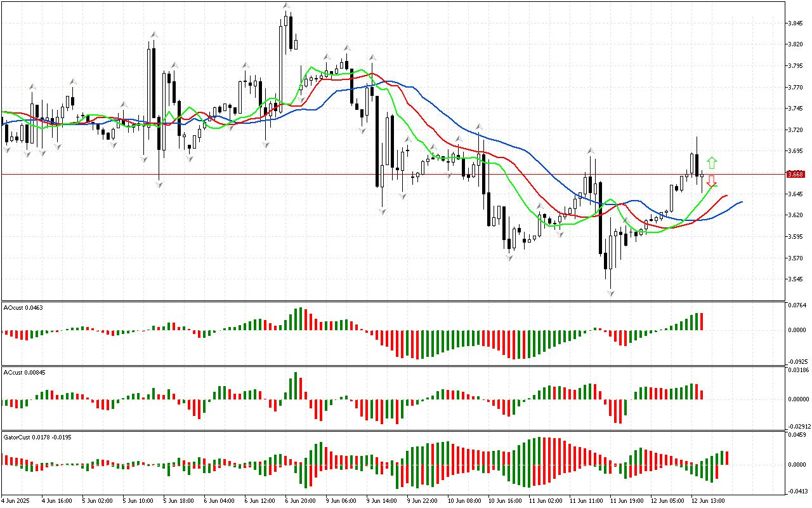The height and width of the screenshot is (508, 812).
Task: Click fractal arrow above 10 Jun 08:00 peak
Action: click(480, 127)
